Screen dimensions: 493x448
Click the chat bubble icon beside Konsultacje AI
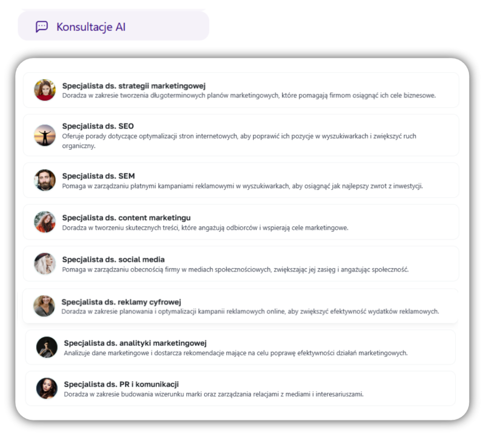(x=41, y=27)
